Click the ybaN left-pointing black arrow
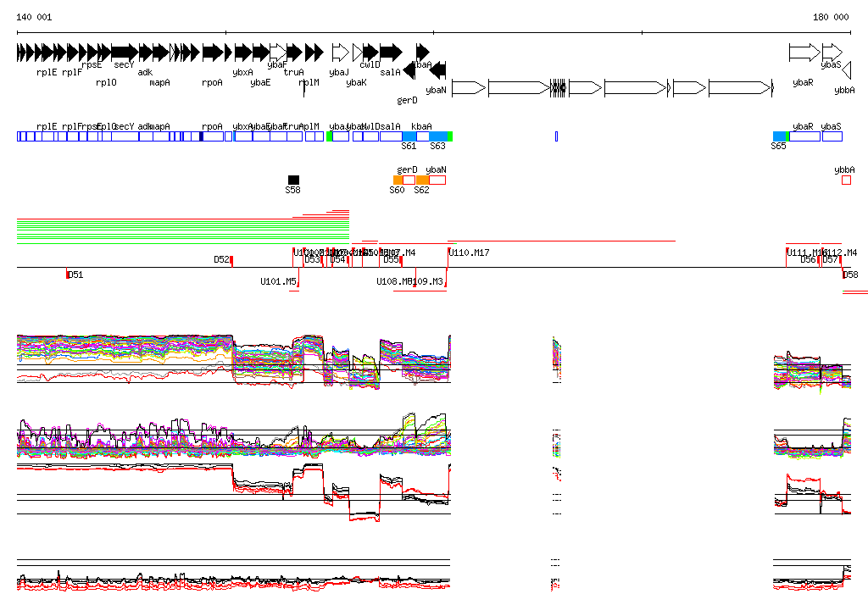Image resolution: width=868 pixels, height=605 pixels. click(x=438, y=70)
